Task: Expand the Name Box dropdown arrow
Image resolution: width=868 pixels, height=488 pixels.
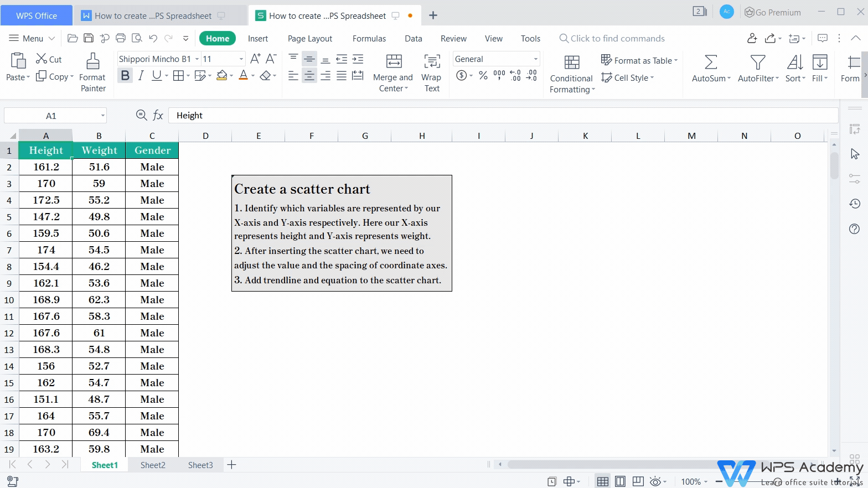Action: [102, 115]
